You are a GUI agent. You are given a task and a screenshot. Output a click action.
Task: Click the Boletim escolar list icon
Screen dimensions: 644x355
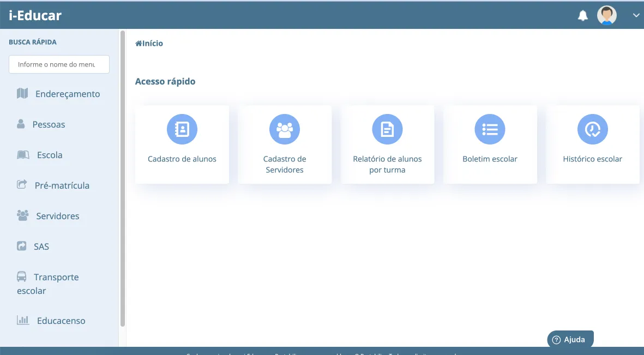490,129
